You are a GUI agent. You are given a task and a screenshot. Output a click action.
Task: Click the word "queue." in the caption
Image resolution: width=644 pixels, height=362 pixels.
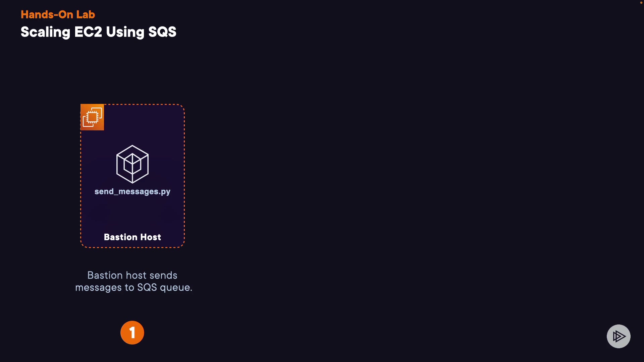176,288
